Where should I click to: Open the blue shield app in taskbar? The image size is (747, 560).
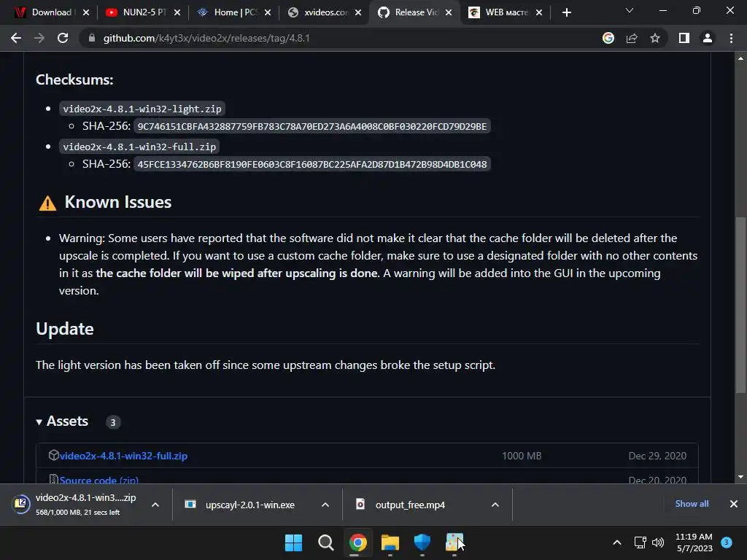(422, 542)
